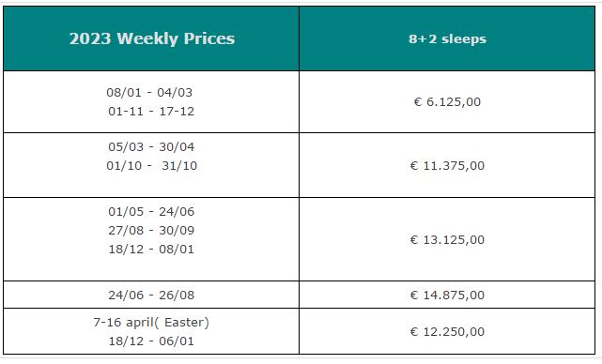
Task: Click the word Prices in table header
Action: tap(209, 38)
